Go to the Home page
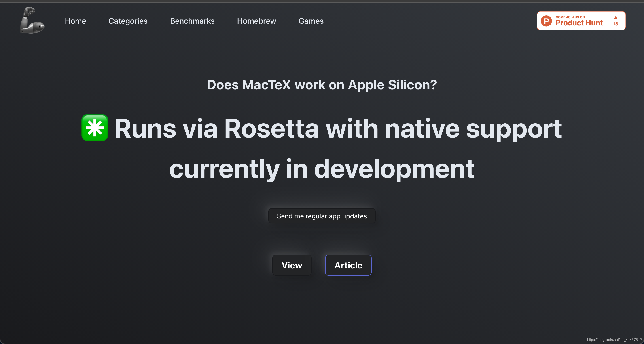The image size is (644, 344). point(76,21)
